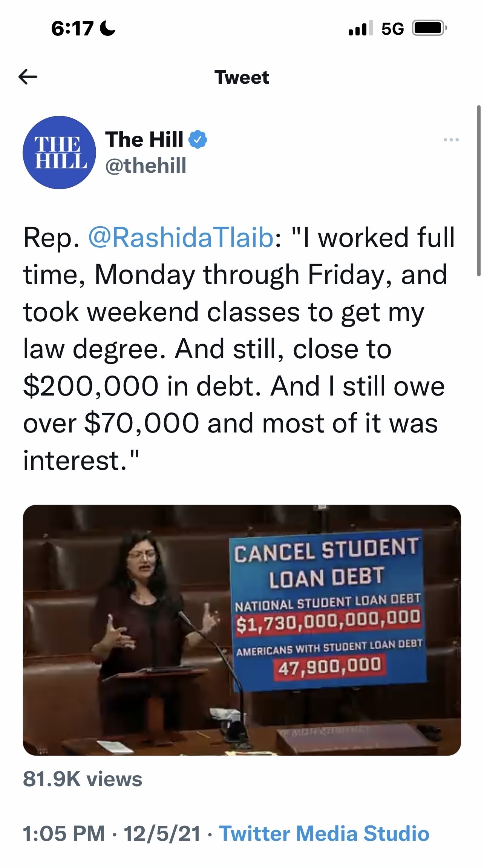Image resolution: width=484 pixels, height=868 pixels.
Task: Click the 12/5/21 date
Action: click(162, 833)
